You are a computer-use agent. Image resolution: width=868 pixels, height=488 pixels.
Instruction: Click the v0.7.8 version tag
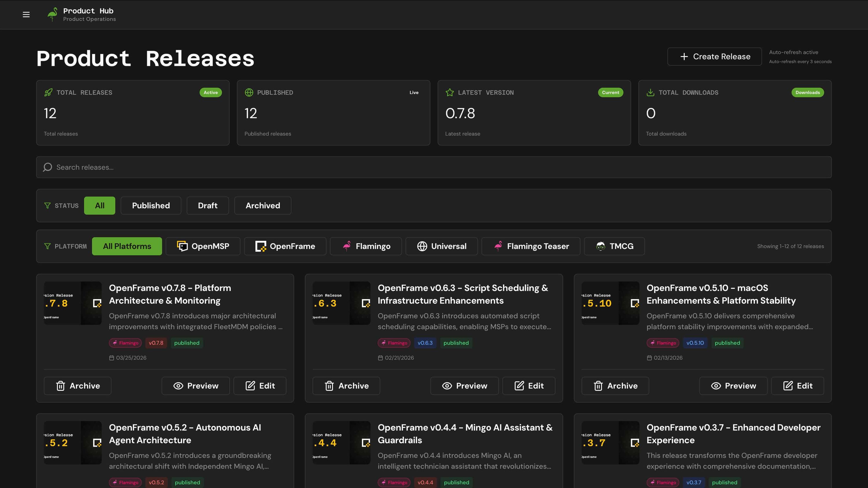pyautogui.click(x=156, y=343)
